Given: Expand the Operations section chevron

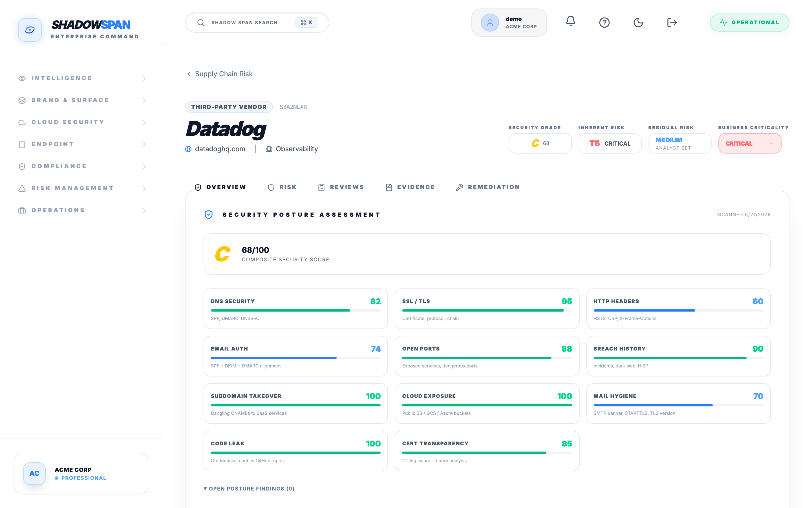Looking at the screenshot, I should tap(144, 210).
